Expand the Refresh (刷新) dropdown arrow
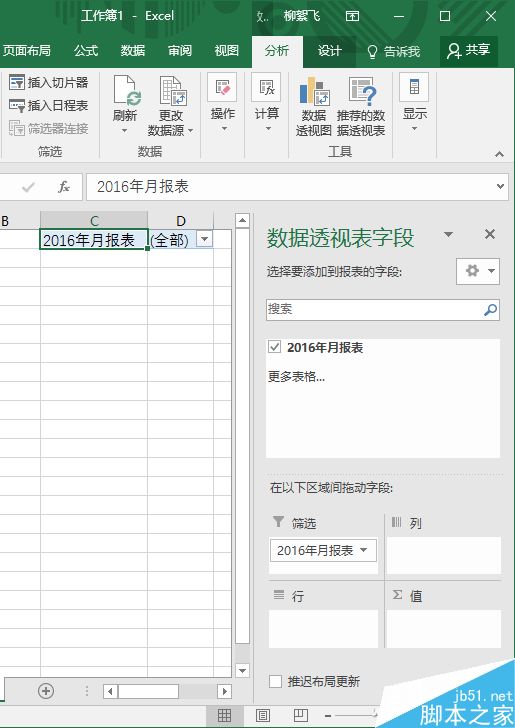 coord(124,131)
